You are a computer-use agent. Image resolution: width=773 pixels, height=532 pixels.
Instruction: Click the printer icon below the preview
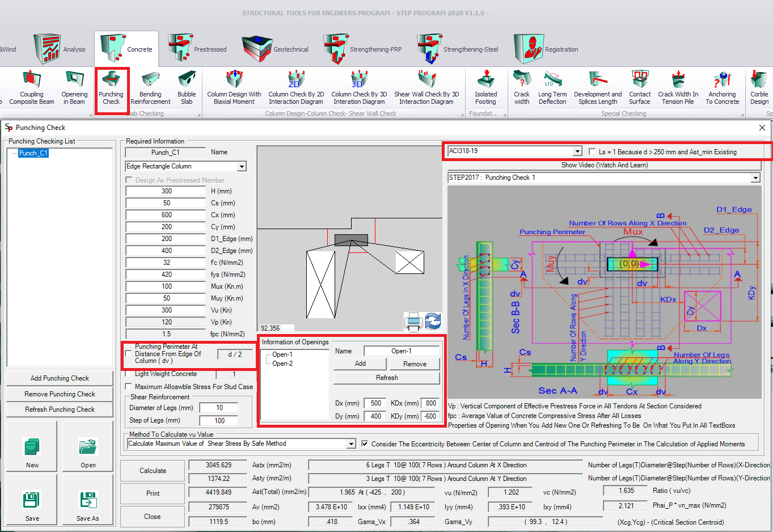413,322
